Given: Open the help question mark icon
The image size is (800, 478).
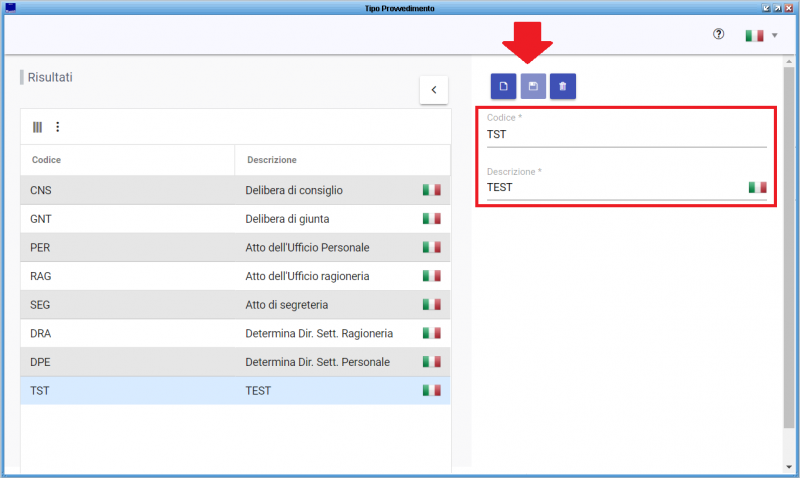Looking at the screenshot, I should (718, 34).
